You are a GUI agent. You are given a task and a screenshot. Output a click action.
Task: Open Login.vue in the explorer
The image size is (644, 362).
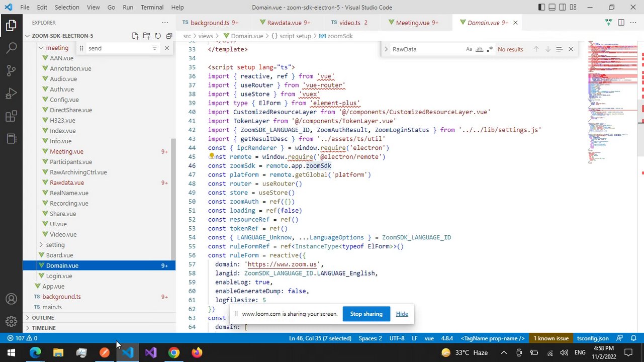[59, 276]
